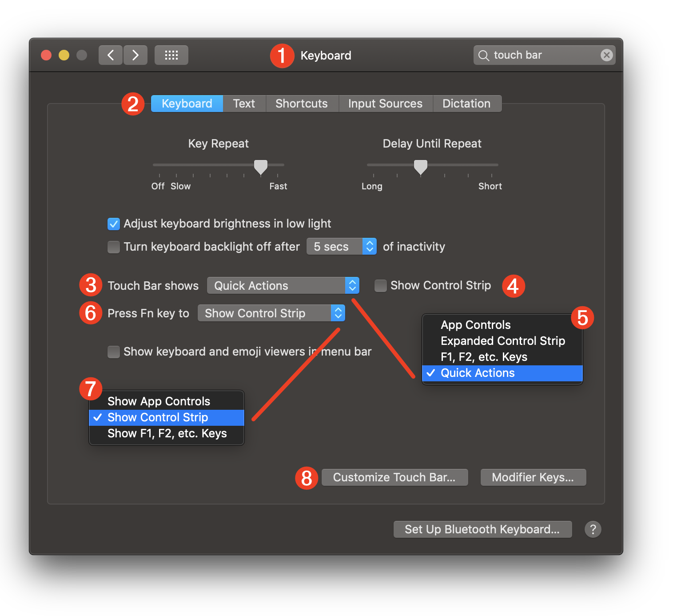This screenshot has height=616, width=693.
Task: Clear the touch bar search with the X
Action: pyautogui.click(x=606, y=55)
